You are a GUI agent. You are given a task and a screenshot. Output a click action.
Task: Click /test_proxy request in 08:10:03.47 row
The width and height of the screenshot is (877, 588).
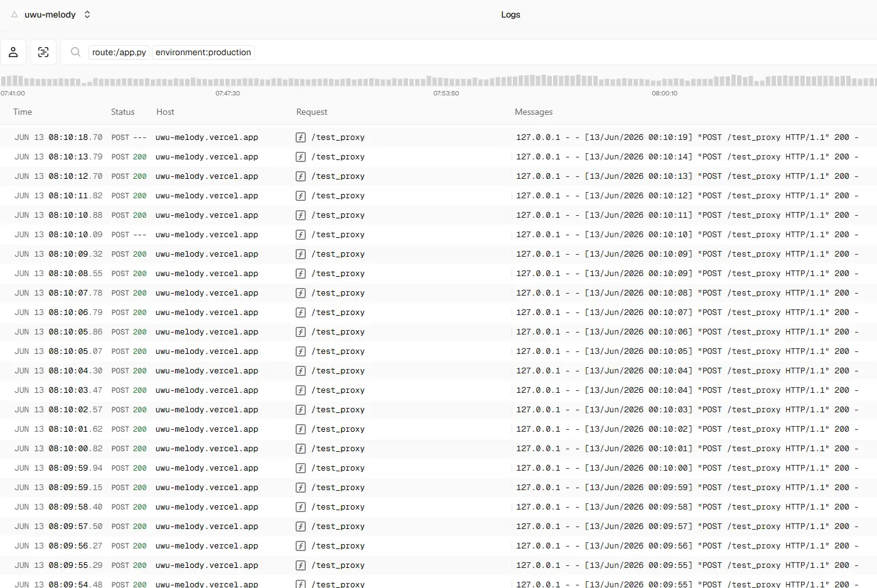point(338,390)
